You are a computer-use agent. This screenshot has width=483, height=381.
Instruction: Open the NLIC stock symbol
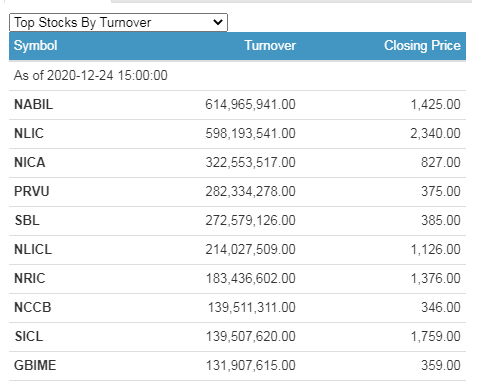pyautogui.click(x=29, y=134)
